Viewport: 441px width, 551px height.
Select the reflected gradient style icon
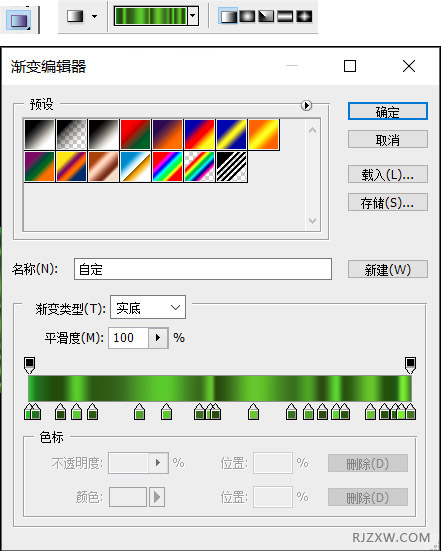[285, 16]
